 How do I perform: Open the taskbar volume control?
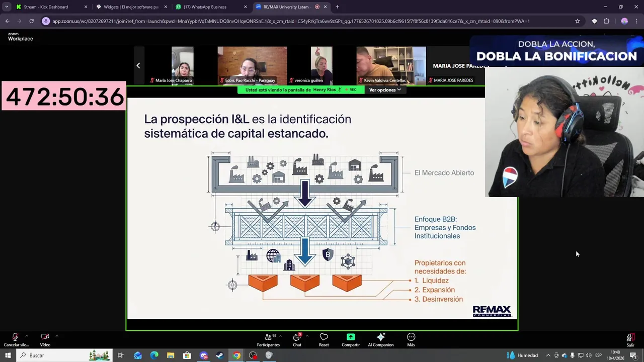click(x=589, y=355)
